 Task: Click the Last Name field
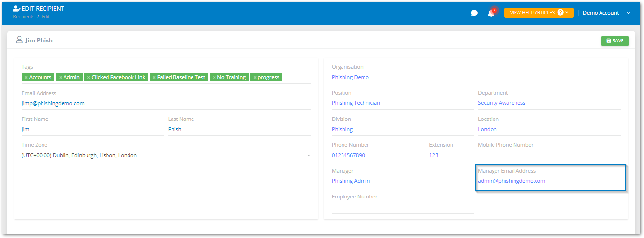(239, 129)
